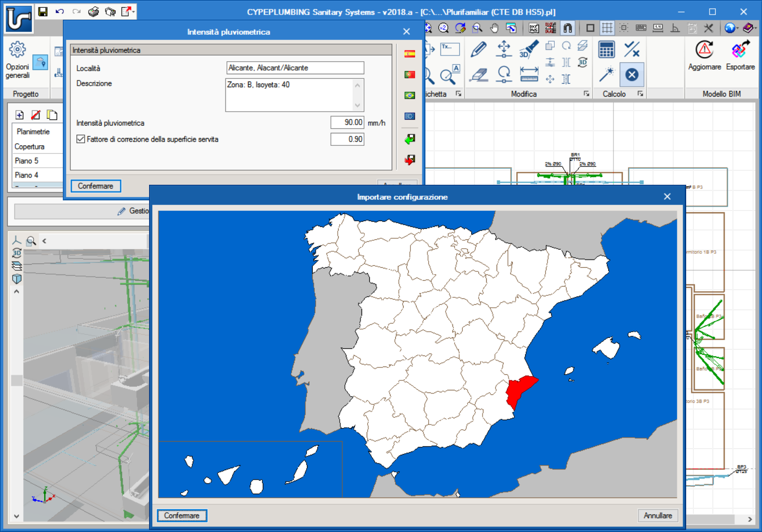Open Opzioni generali gear icon

coord(17,50)
